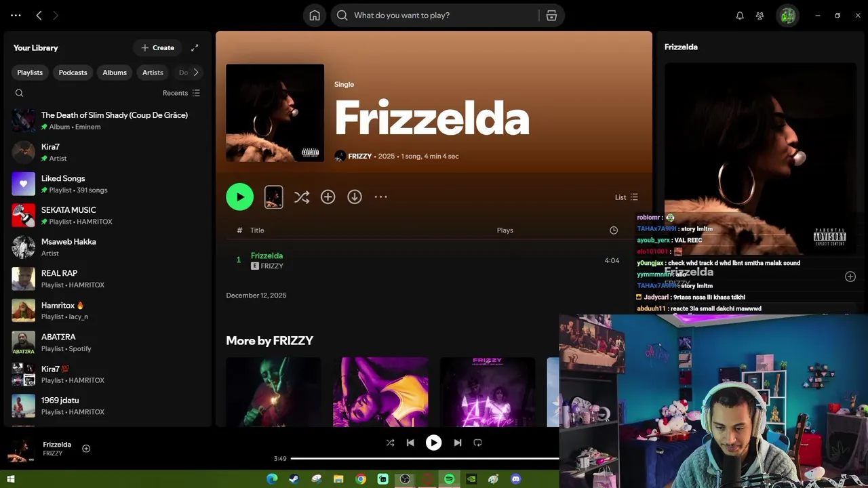Open 1969 jdatu playlist
Image resolution: width=868 pixels, height=488 pixels.
(108, 406)
